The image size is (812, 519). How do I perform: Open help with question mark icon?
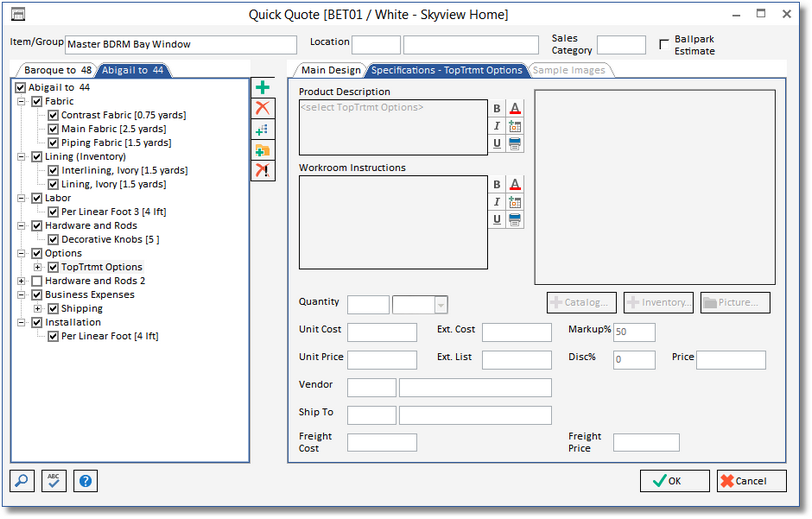coord(85,481)
